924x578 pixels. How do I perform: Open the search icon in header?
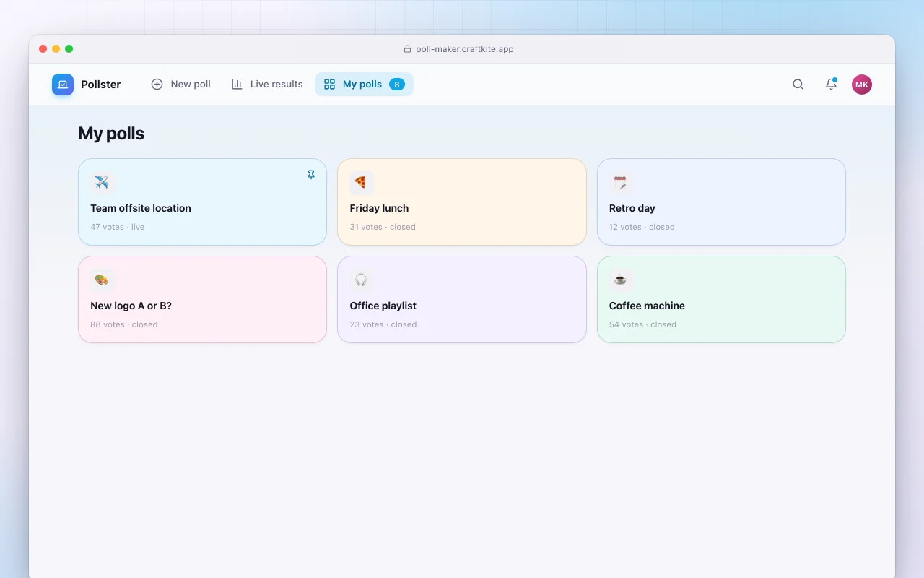(798, 85)
